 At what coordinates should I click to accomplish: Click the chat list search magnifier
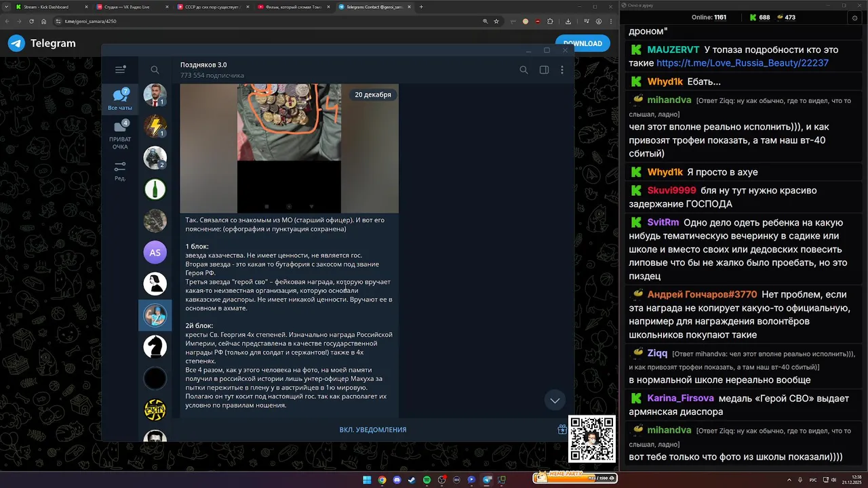155,70
